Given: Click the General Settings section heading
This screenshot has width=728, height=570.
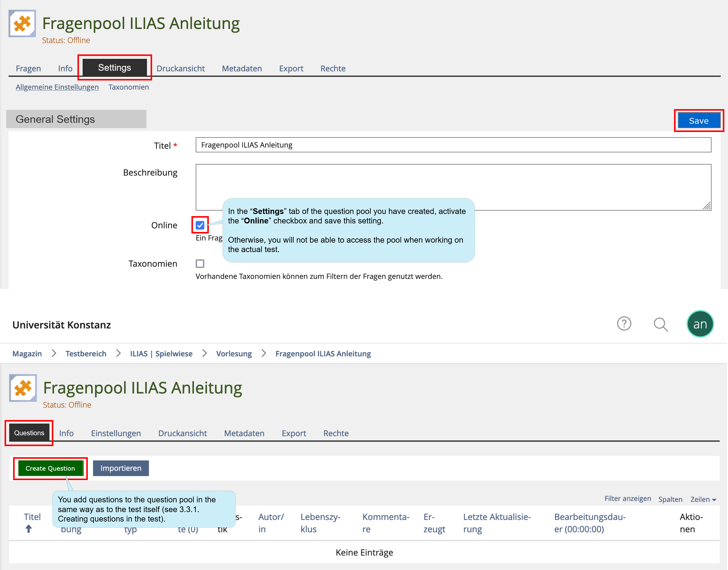Looking at the screenshot, I should pos(76,119).
